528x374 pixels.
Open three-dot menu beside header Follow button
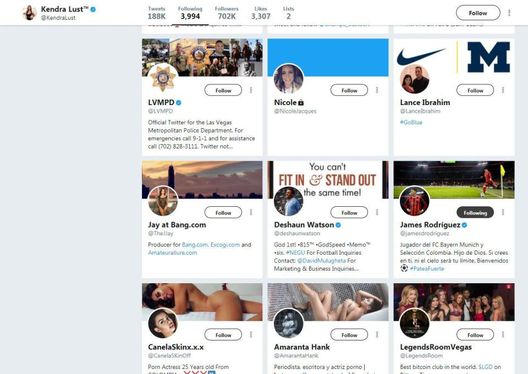pos(509,13)
